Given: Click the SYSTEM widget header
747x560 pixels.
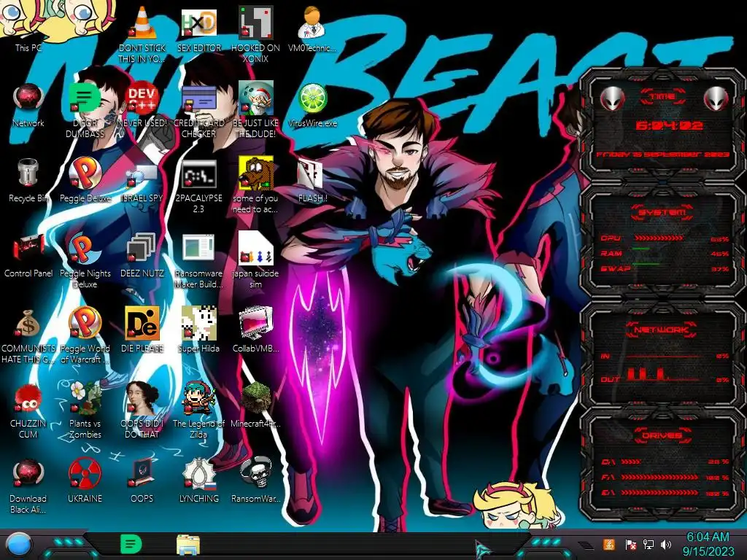Looking at the screenshot, I should click(x=662, y=212).
